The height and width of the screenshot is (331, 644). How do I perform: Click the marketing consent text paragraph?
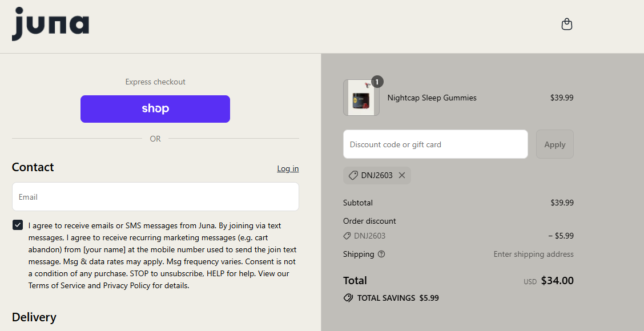[x=162, y=256]
